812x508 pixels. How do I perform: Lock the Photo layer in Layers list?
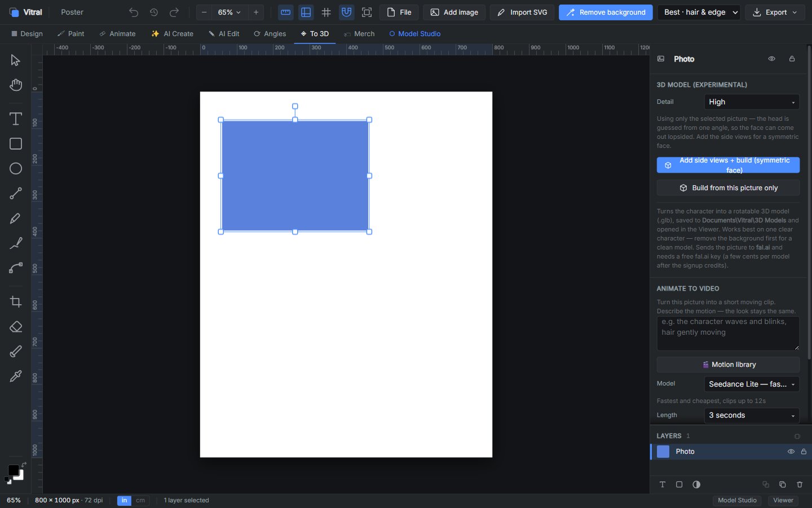coord(804,452)
